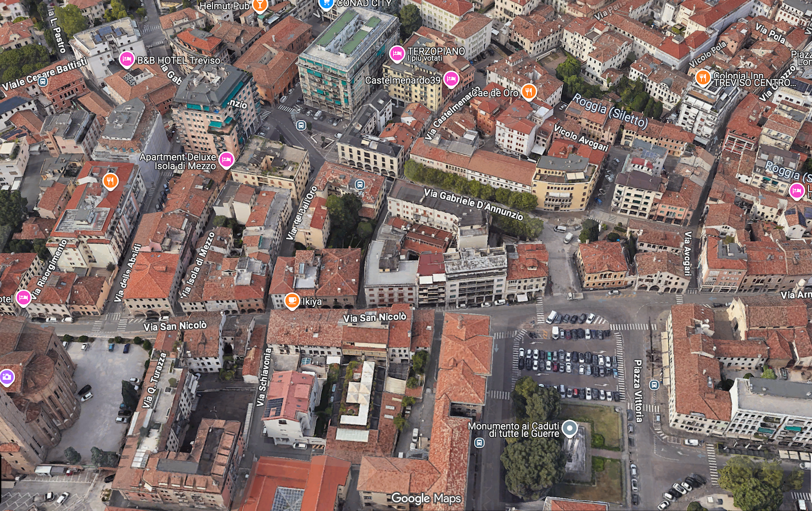Click bus stop icon below Monumento ai Caduti label

pos(479,443)
